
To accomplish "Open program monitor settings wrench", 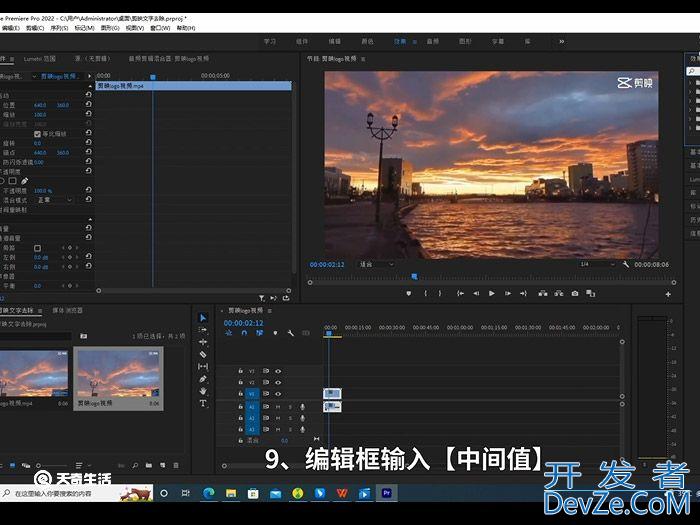I will (x=626, y=264).
